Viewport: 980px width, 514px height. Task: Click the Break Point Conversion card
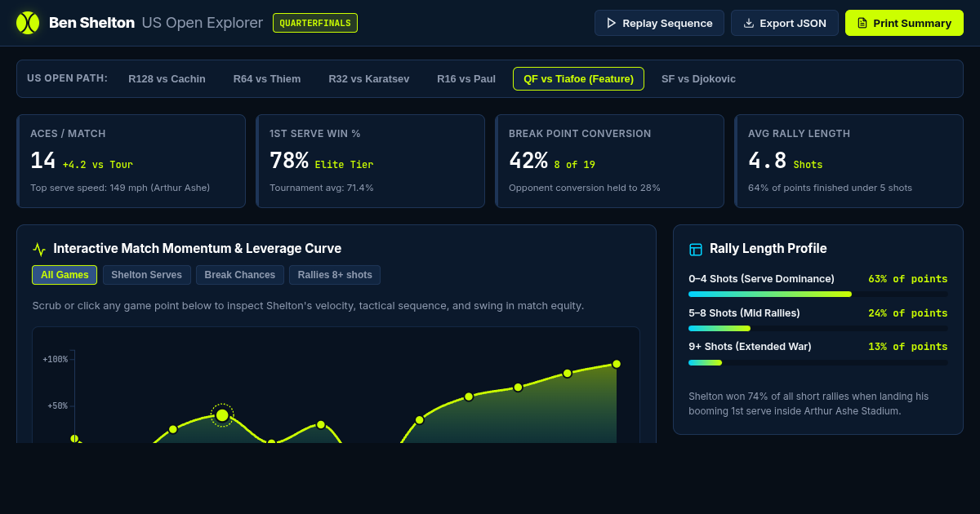tap(609, 161)
